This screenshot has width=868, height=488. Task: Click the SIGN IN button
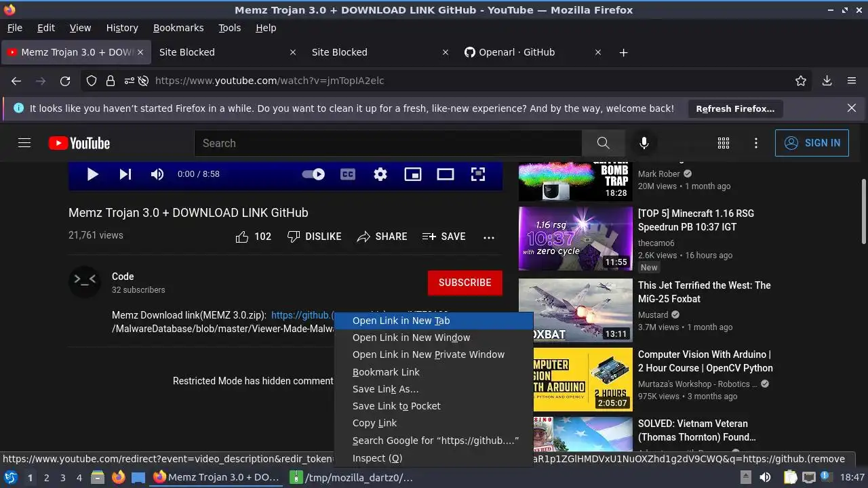coord(812,143)
